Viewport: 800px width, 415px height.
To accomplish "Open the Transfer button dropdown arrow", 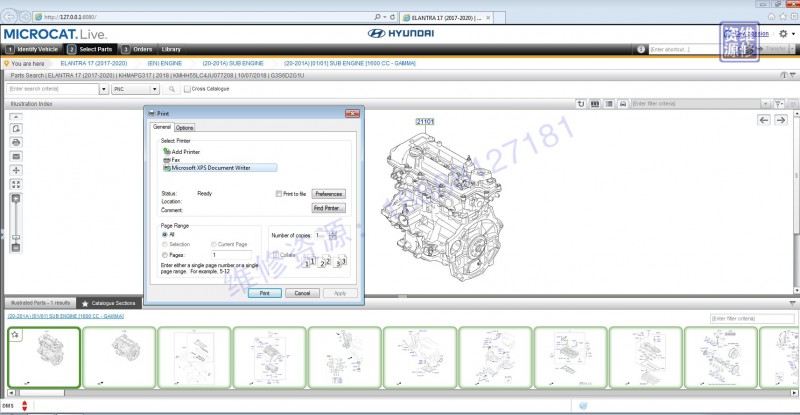I will tap(792, 49).
